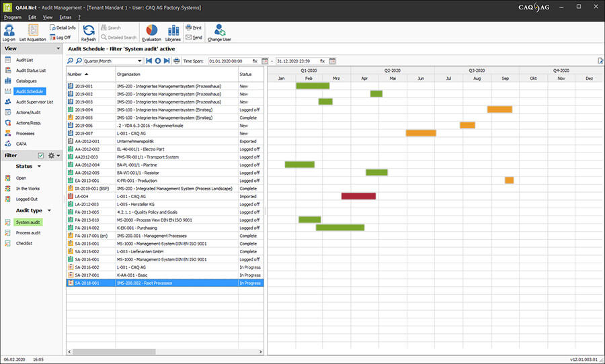Toggle the Filter panel checkbox
The image size is (605, 364).
click(x=41, y=155)
